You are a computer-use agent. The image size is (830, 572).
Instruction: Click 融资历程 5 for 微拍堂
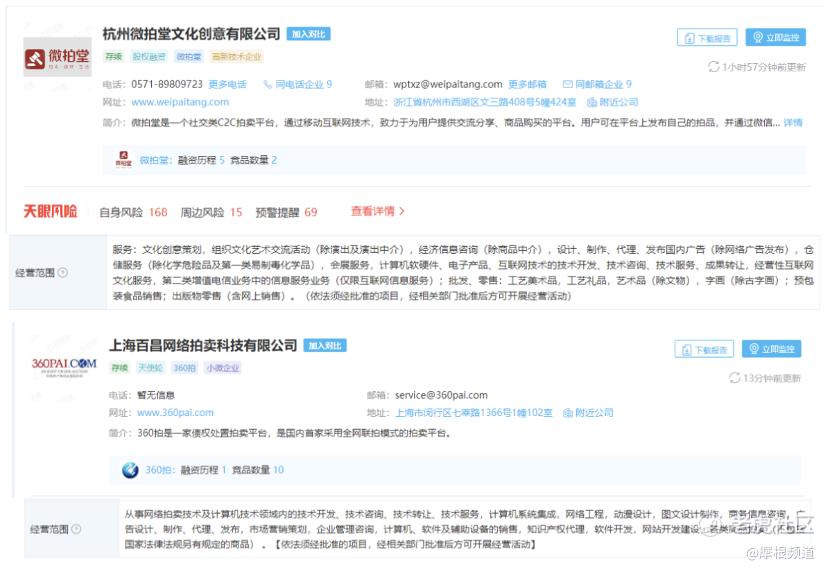click(x=201, y=160)
